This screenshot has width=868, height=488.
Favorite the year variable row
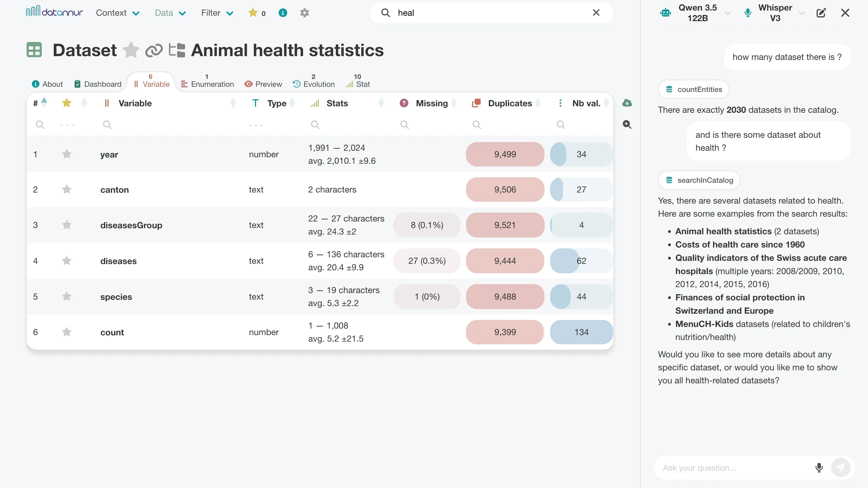(67, 154)
